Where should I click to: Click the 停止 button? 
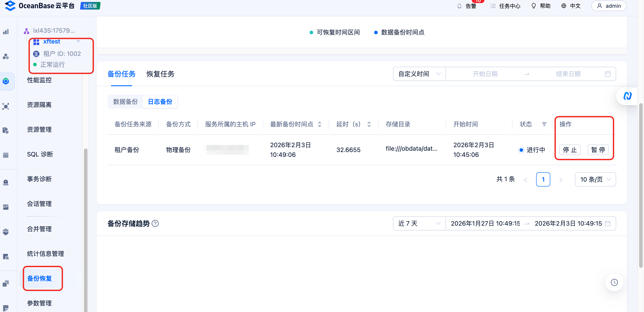tap(570, 150)
